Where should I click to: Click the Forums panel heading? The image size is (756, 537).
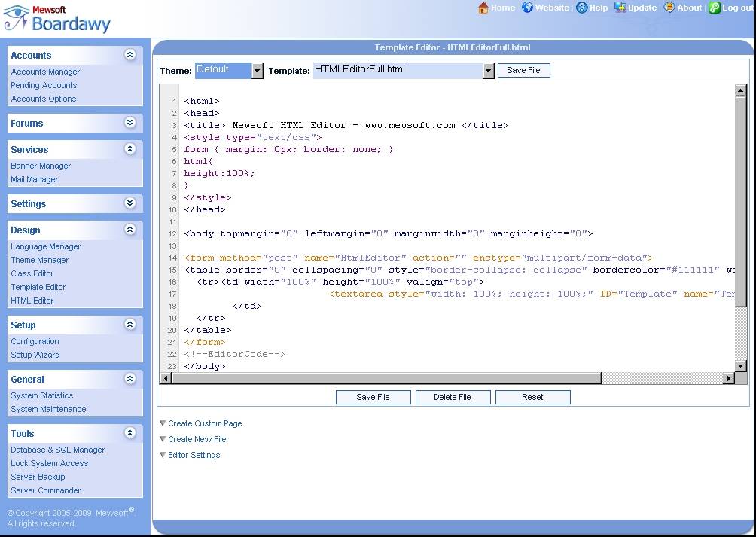[x=26, y=124]
